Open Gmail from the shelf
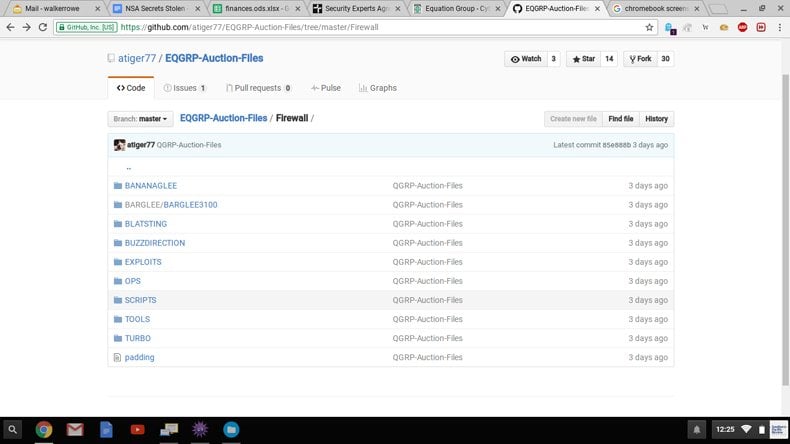The width and height of the screenshot is (790, 444). (x=75, y=430)
